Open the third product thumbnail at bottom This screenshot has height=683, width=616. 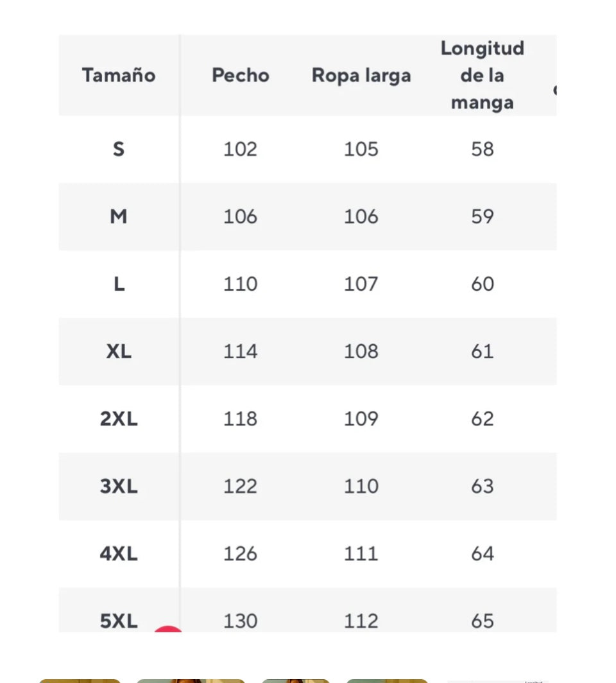(x=296, y=681)
